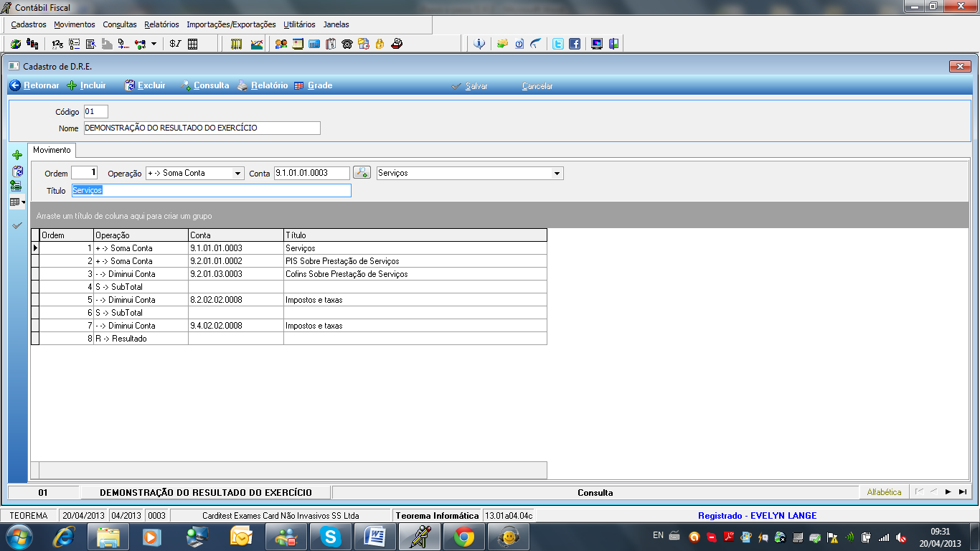Select the Movimento tab

[x=52, y=150]
